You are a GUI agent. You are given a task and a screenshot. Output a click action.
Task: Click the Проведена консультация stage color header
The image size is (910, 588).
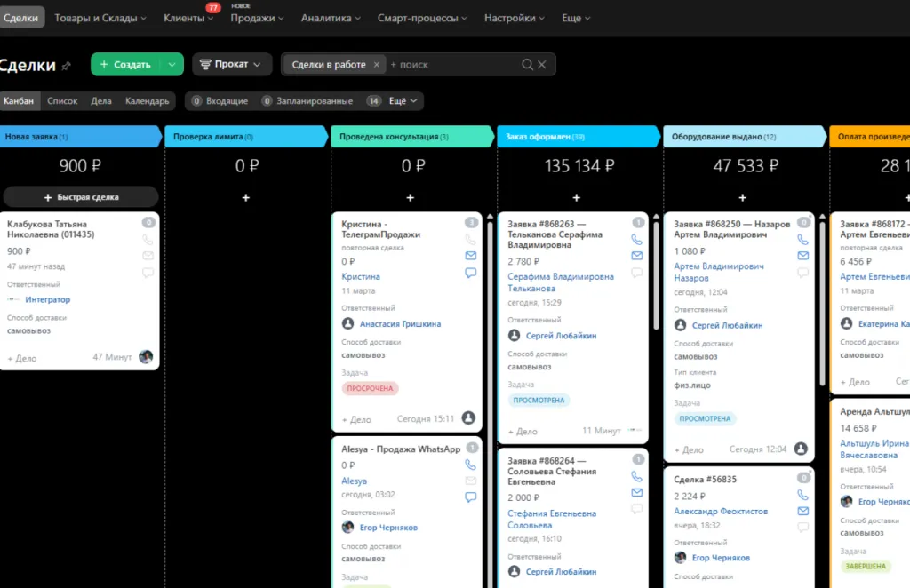click(411, 137)
